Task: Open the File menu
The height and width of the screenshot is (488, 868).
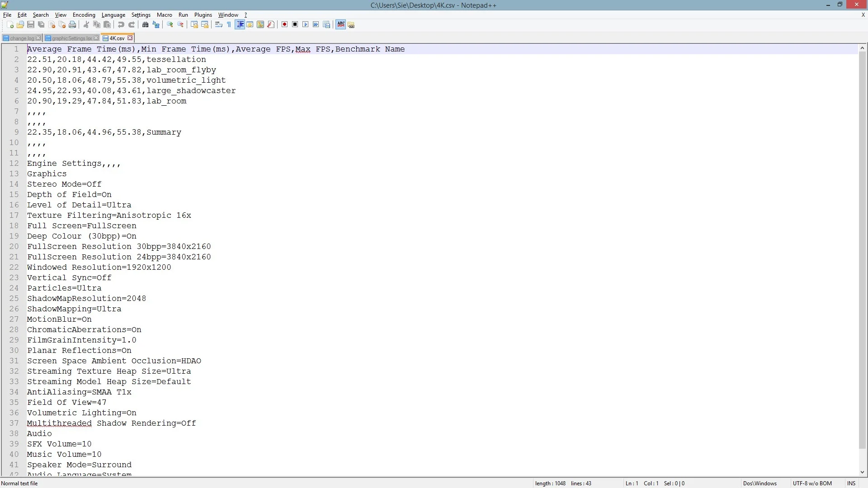Action: (x=7, y=15)
